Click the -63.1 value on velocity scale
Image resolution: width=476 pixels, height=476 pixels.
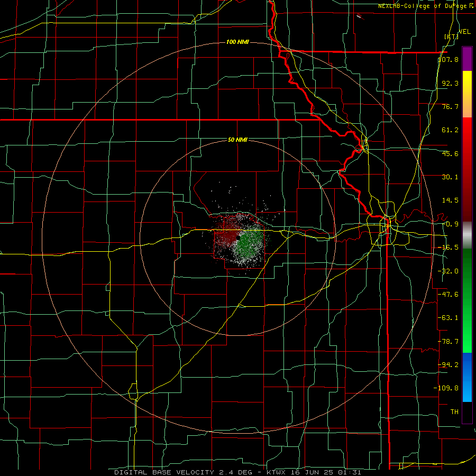(x=448, y=318)
